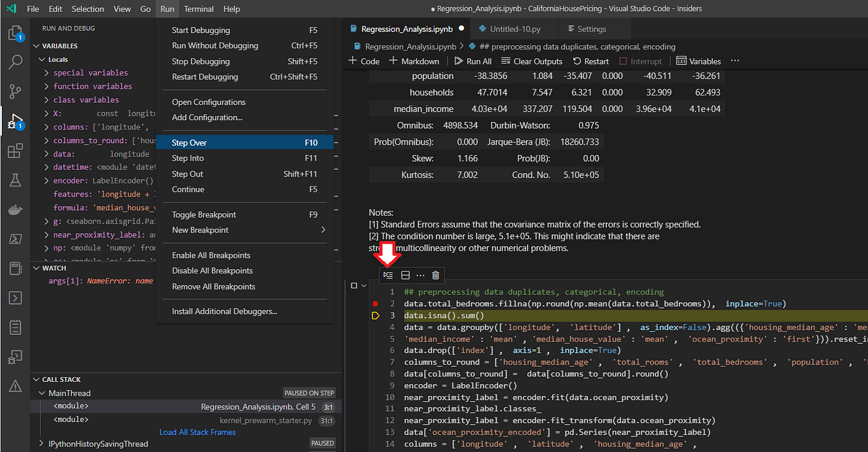Click the warning triangle icon in activity bar

click(x=15, y=386)
